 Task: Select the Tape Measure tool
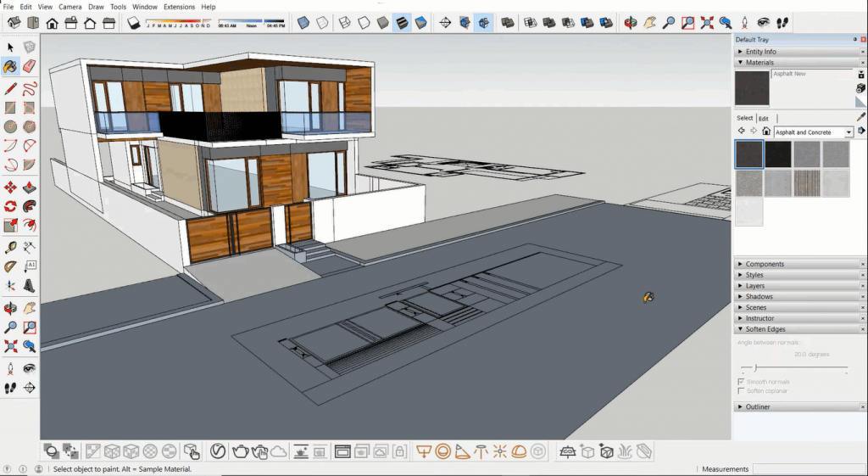[x=10, y=247]
